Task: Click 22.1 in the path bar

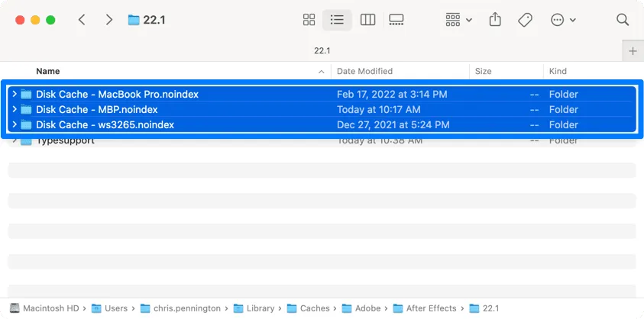Action: click(484, 308)
